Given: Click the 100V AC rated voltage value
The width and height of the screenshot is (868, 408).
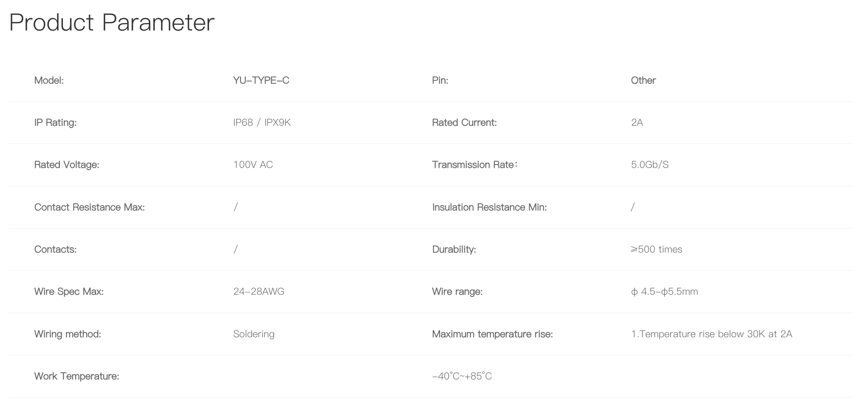Looking at the screenshot, I should pos(253,164).
